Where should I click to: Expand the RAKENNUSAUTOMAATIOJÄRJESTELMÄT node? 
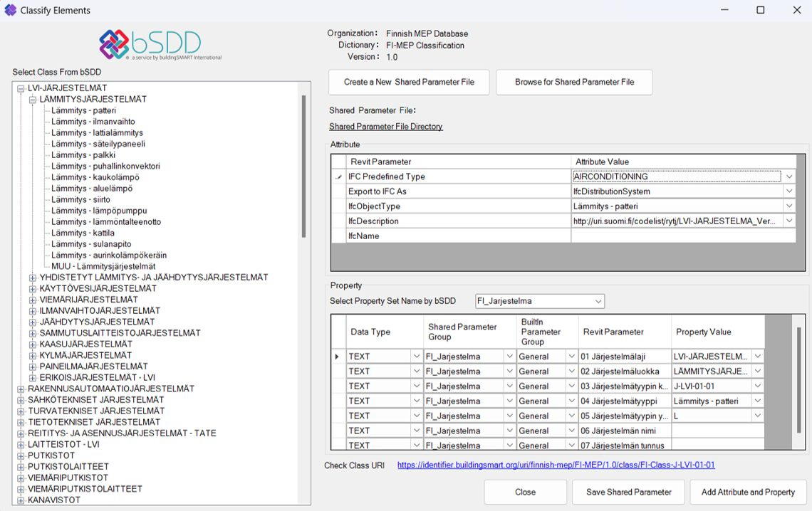[x=21, y=389]
